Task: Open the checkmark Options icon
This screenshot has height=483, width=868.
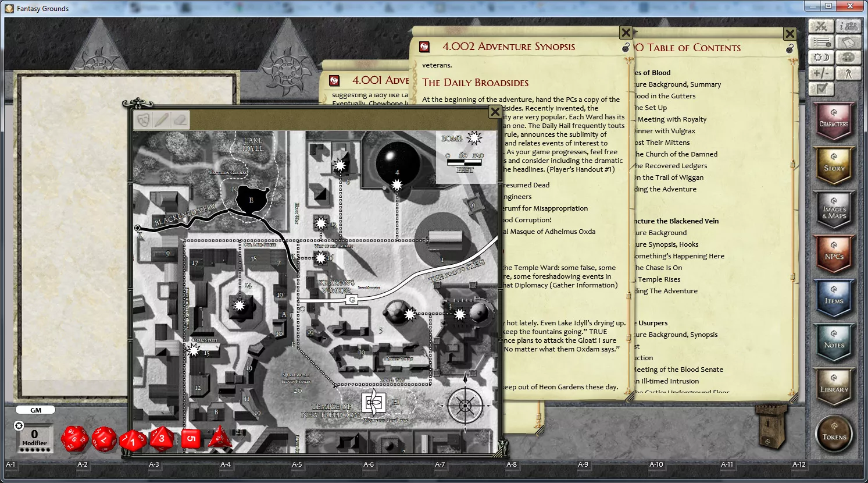Action: coord(821,88)
